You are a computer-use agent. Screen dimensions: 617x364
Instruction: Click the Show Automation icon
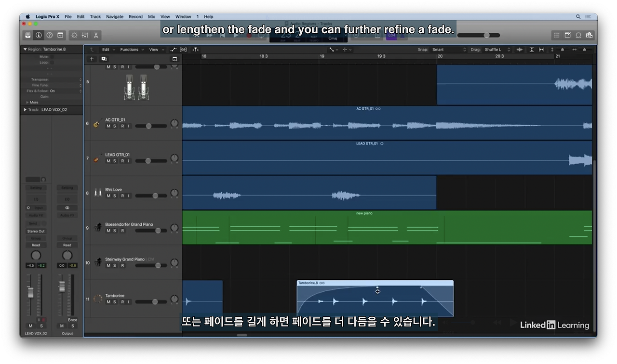(x=174, y=50)
